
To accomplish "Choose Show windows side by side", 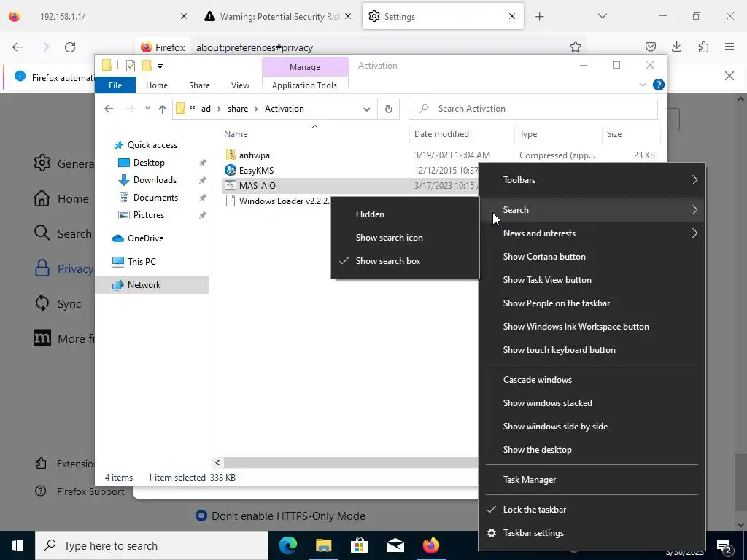I will 592,427.
